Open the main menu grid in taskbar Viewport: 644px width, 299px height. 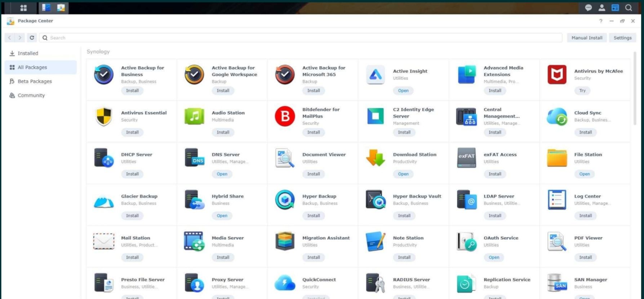coord(23,8)
